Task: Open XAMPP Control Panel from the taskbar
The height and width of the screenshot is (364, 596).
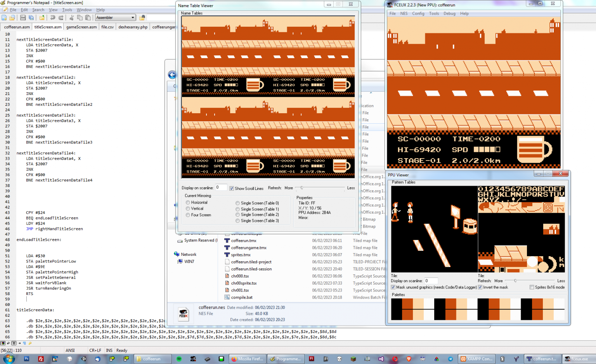Action: [477, 359]
